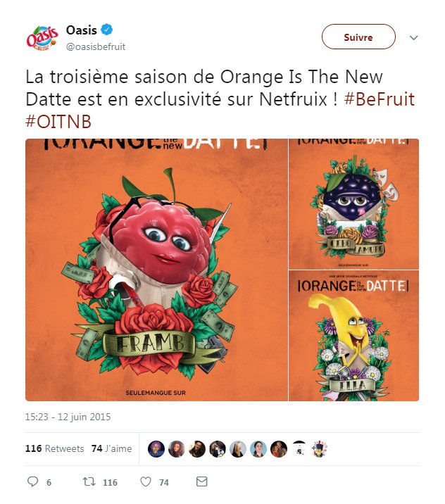
Task: Click the first liker avatar
Action: click(156, 448)
